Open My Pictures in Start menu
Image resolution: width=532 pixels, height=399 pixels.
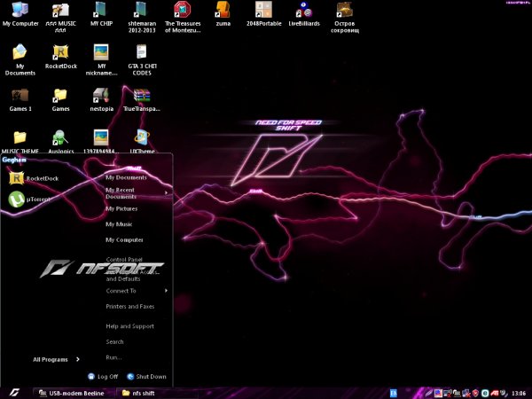(121, 208)
